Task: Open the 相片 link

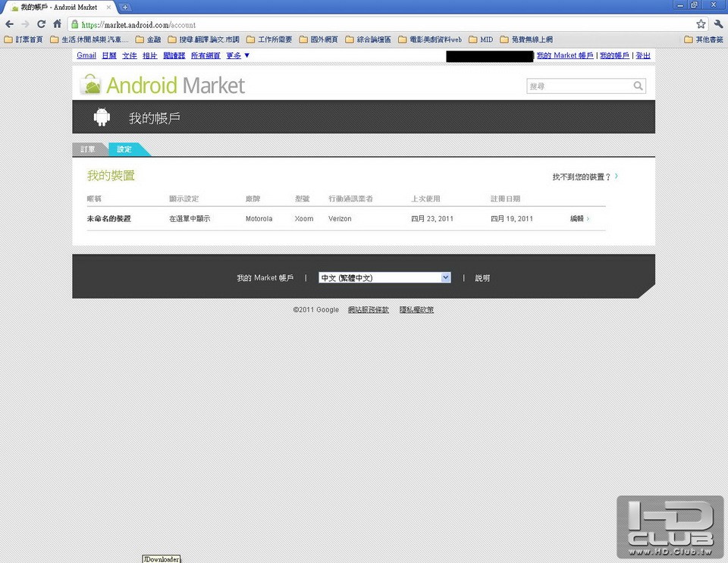Action: click(x=150, y=55)
